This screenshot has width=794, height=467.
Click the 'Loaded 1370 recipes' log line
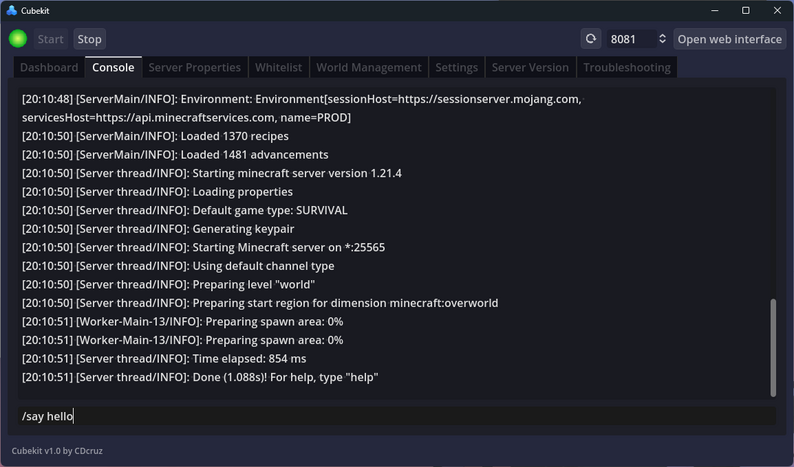coord(155,136)
